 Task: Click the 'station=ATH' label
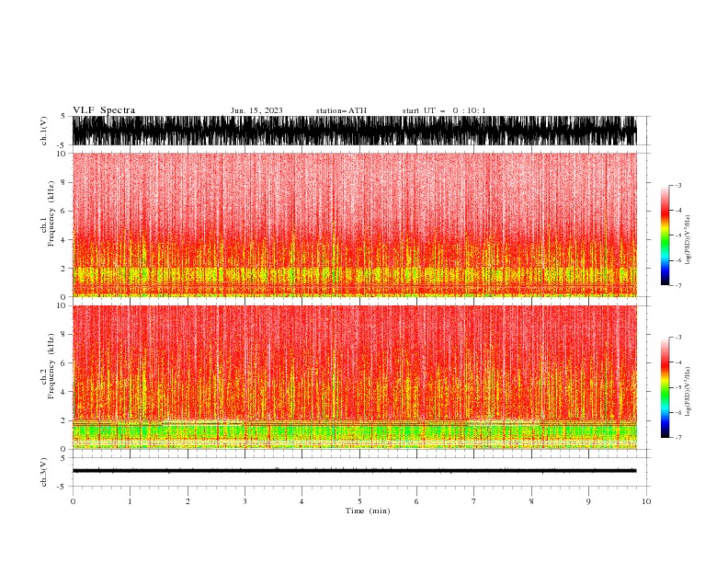coord(341,110)
